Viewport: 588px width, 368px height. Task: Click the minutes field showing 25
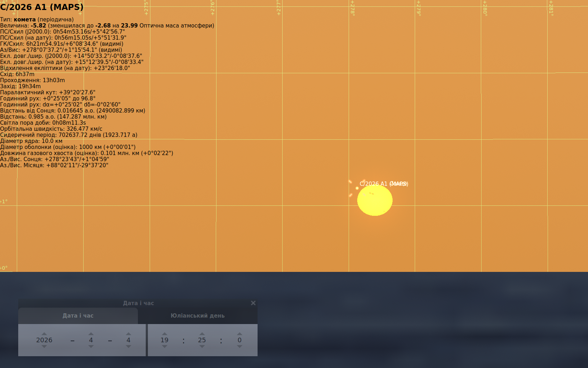tap(202, 340)
